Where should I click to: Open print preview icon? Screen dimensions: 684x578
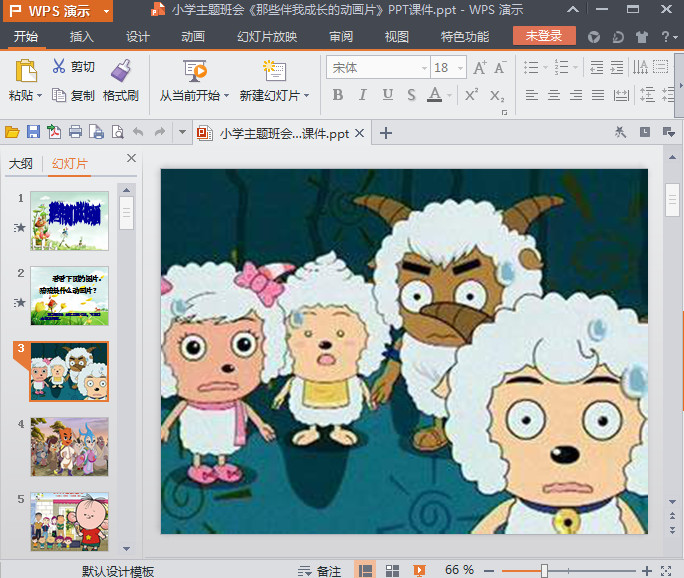(118, 132)
